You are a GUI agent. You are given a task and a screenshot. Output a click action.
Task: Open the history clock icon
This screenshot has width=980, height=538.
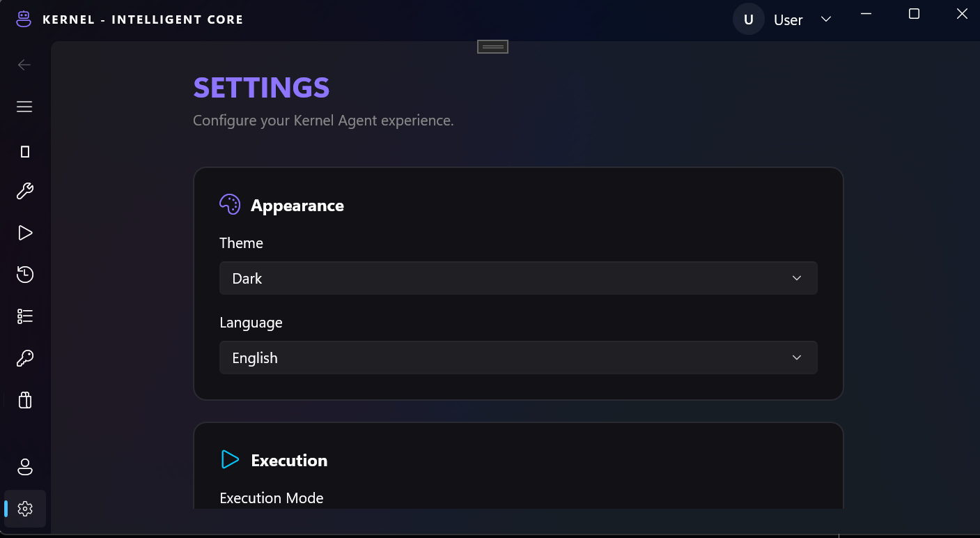click(x=25, y=275)
